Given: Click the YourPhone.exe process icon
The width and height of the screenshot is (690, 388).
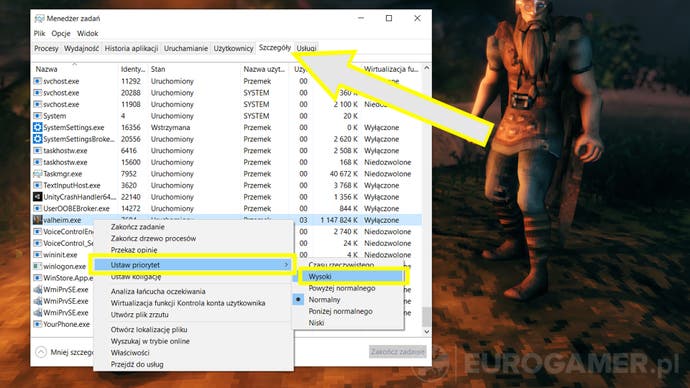Looking at the screenshot, I should (x=37, y=324).
